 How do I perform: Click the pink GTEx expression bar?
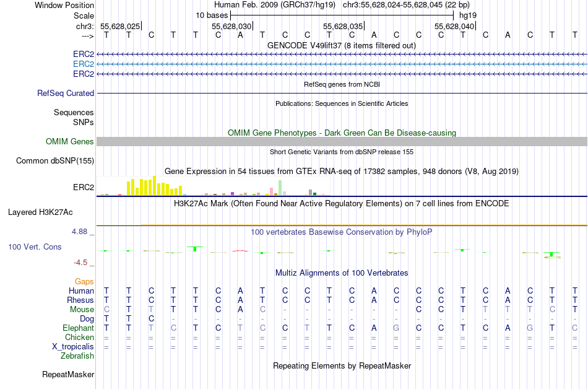pyautogui.click(x=271, y=191)
